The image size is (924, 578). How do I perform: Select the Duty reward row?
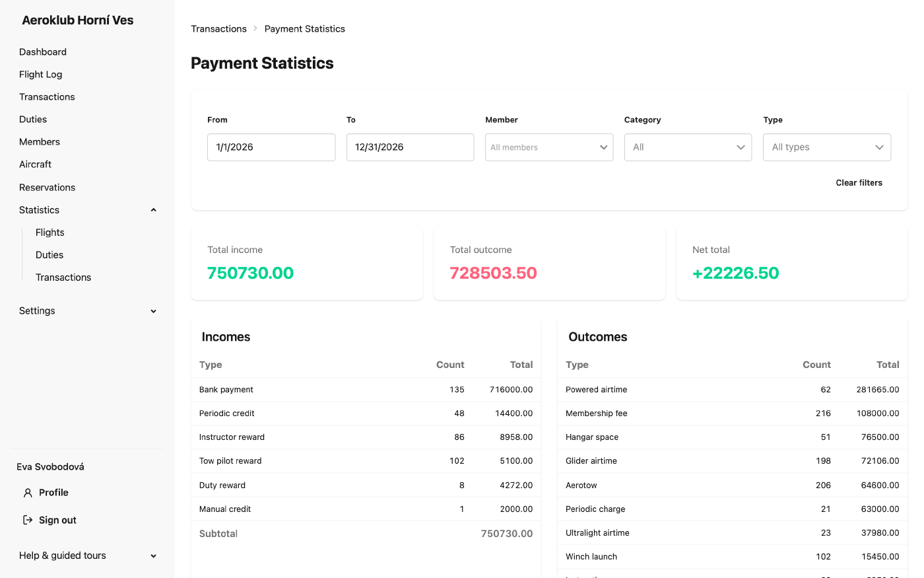366,486
